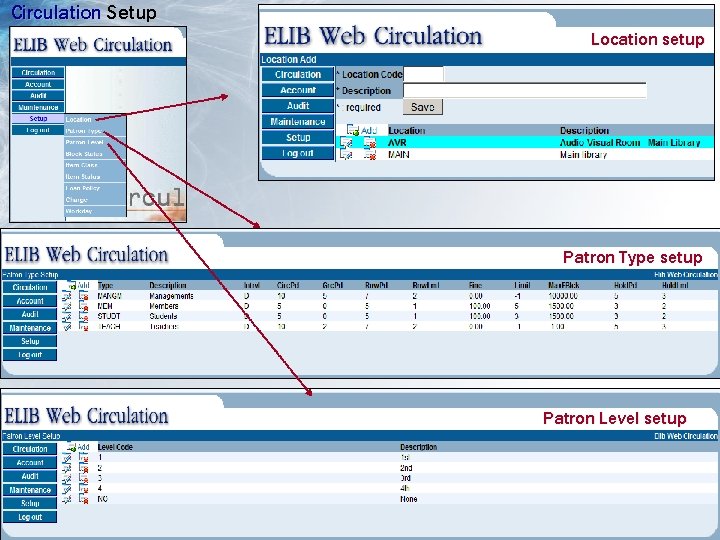The image size is (720, 540).
Task: Edit the MAIN location row
Action: click(x=347, y=155)
